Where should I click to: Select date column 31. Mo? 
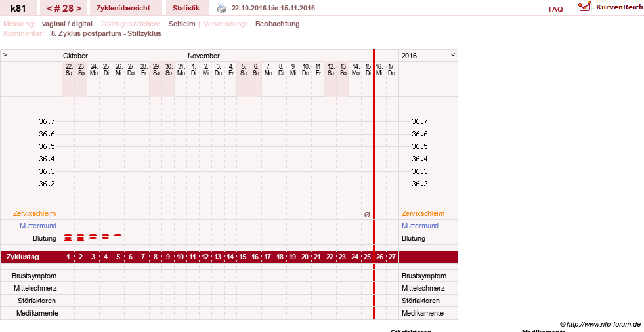point(181,70)
